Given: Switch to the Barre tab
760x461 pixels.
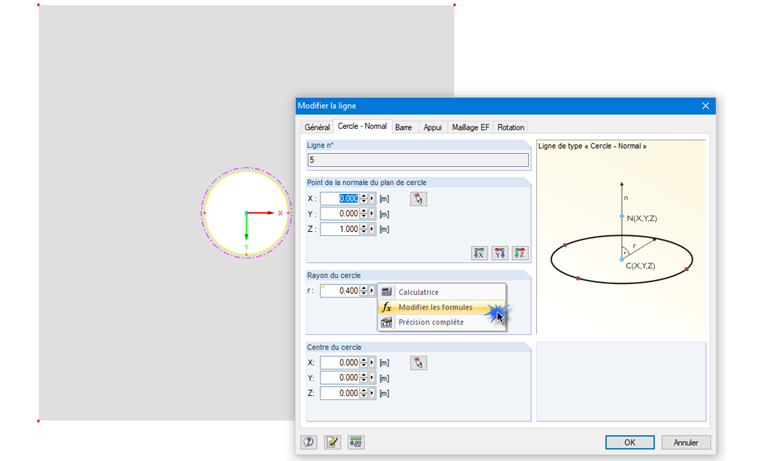Looking at the screenshot, I should coord(403,127).
